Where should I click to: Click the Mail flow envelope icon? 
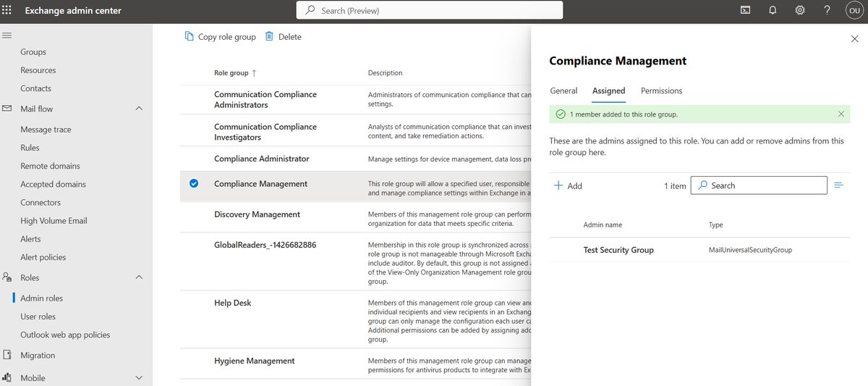[x=7, y=109]
